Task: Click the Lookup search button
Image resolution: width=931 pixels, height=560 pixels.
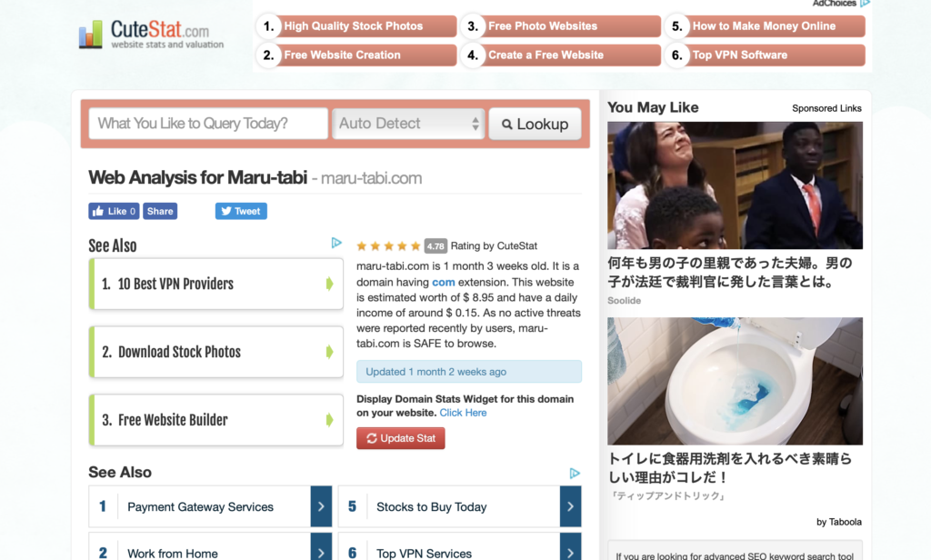Action: pos(535,124)
